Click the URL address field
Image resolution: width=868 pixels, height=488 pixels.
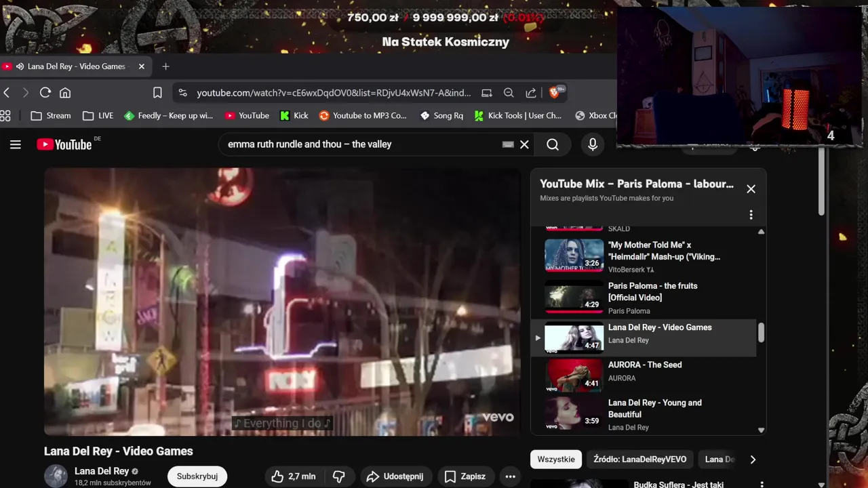[334, 93]
